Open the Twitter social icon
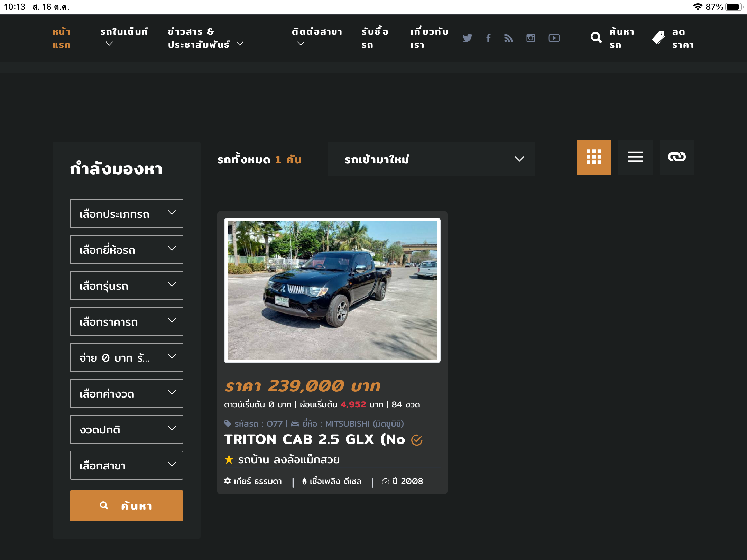The width and height of the screenshot is (747, 560). [x=467, y=38]
